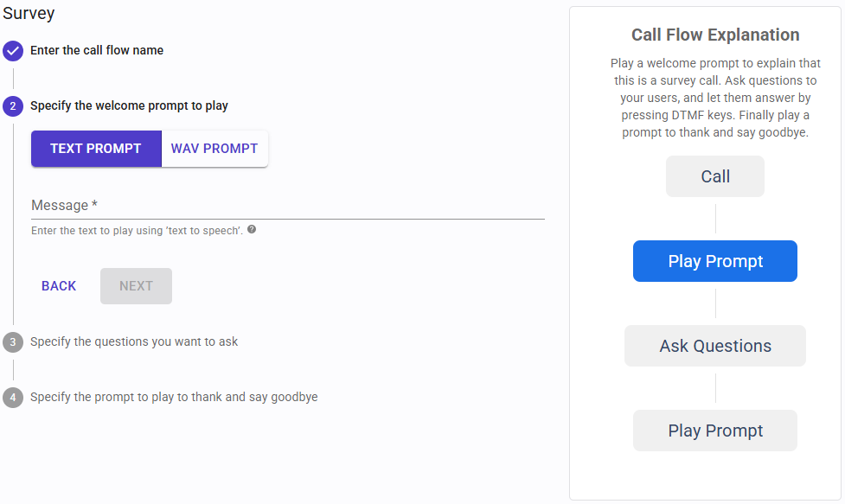Expand the thank and say goodbye step
The height and width of the screenshot is (504, 845).
pos(174,397)
